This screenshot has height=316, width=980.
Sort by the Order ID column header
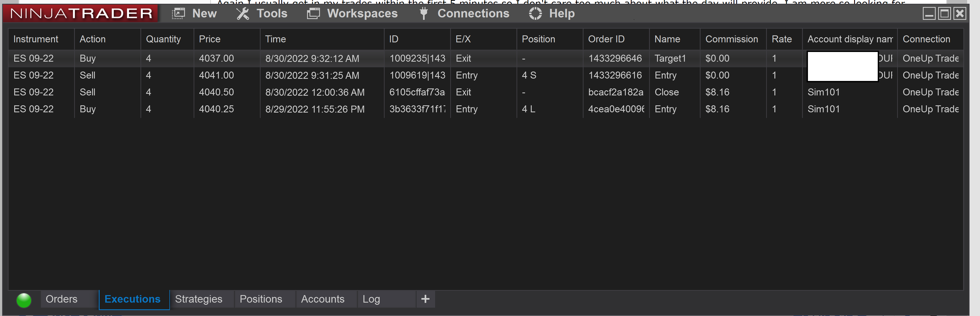616,39
